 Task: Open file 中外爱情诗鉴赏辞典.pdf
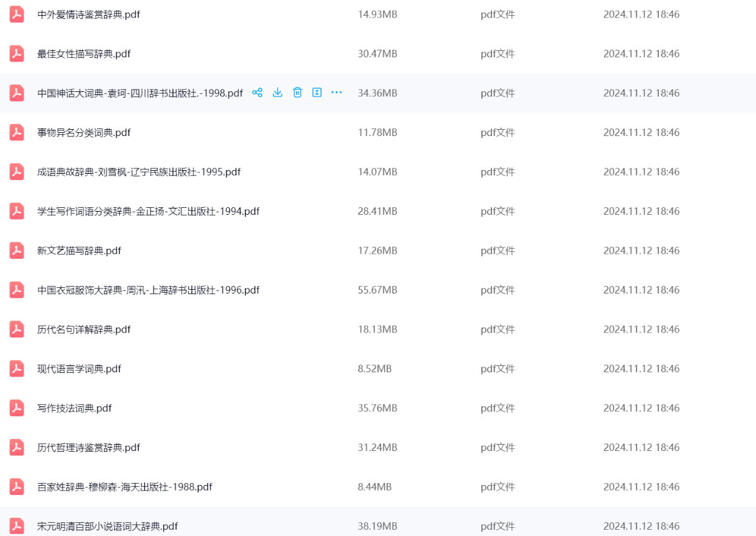click(x=88, y=14)
